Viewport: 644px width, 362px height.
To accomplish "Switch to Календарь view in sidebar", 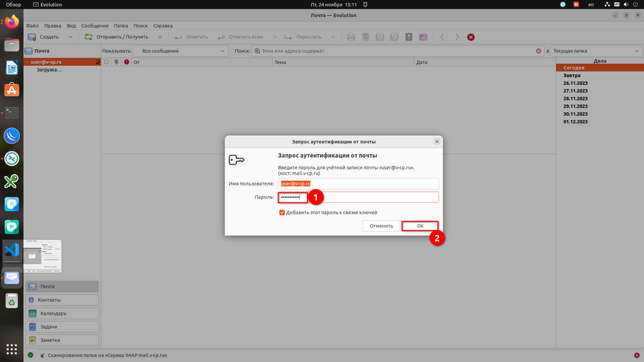I will [62, 313].
